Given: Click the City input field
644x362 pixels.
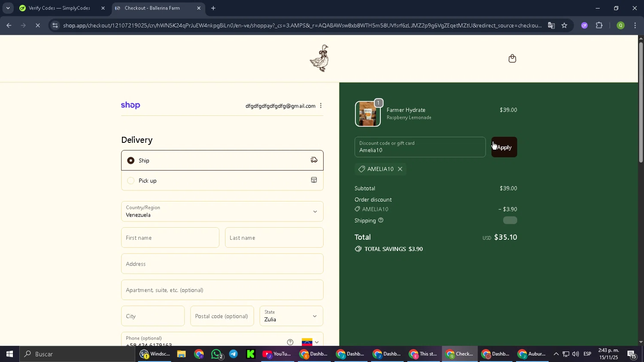Looking at the screenshot, I should (x=153, y=316).
